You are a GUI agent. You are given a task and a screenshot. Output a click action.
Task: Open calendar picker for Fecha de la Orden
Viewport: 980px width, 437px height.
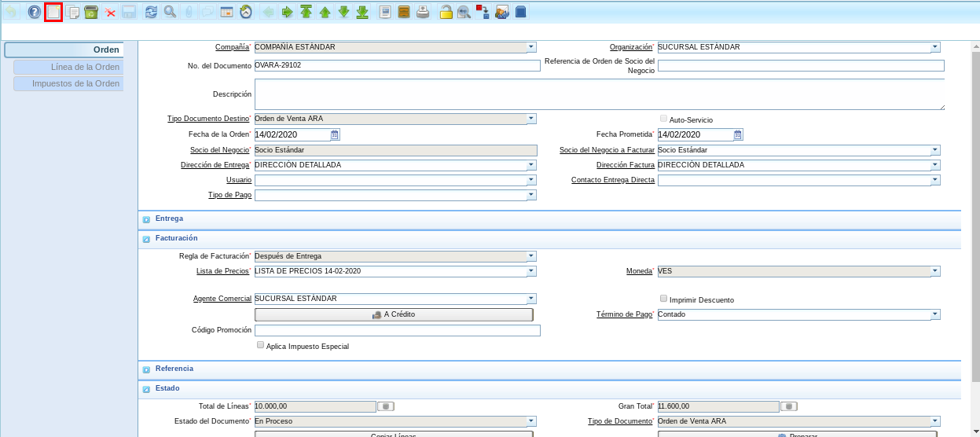(x=335, y=134)
